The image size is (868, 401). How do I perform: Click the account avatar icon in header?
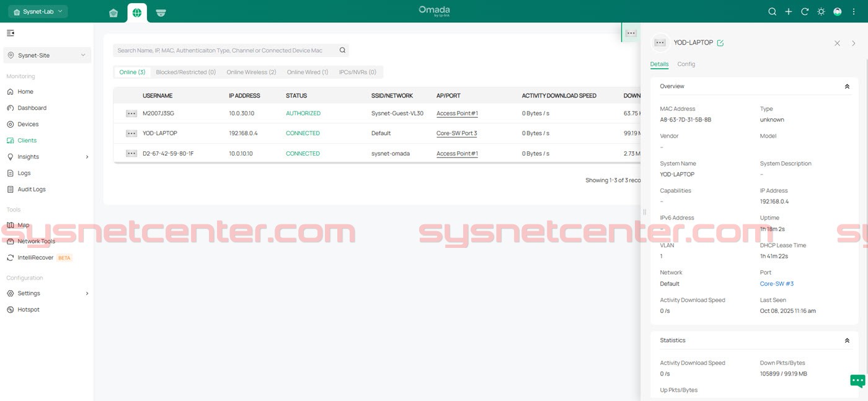[x=837, y=12]
